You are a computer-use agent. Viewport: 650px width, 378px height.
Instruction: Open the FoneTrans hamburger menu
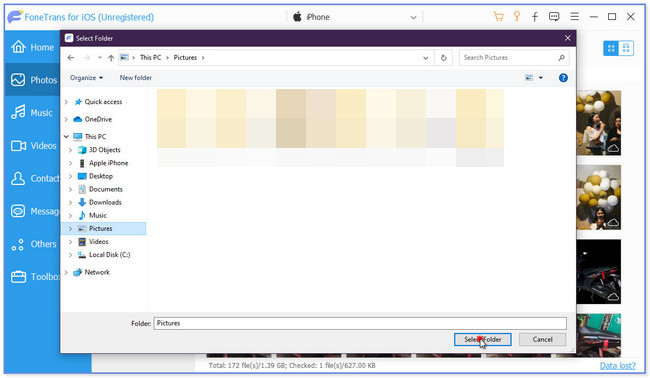[x=574, y=17]
